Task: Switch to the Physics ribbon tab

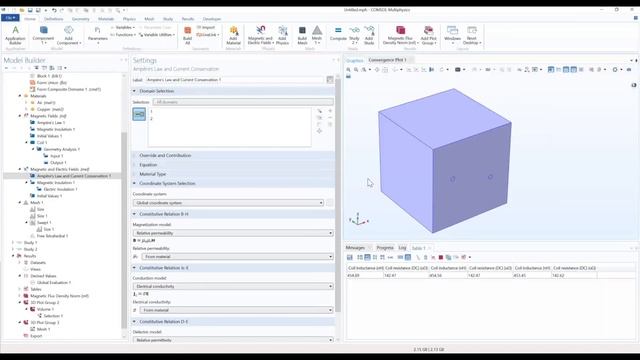Action: [129, 19]
